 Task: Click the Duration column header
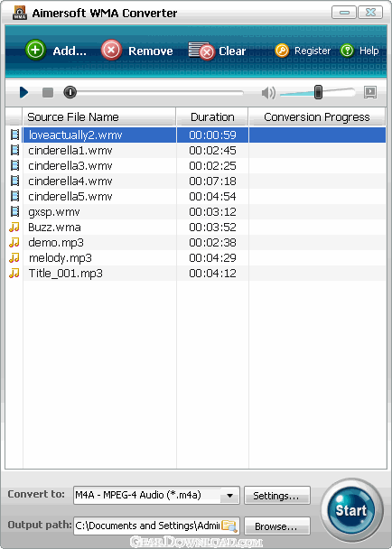pyautogui.click(x=212, y=117)
